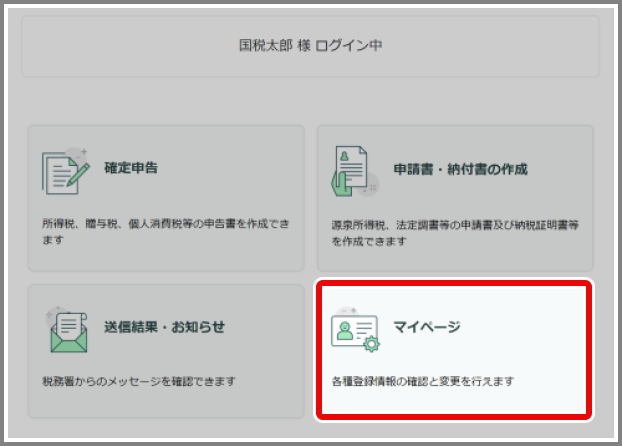Click the 申請書・納付書の作成 hand-holding-document icon
Viewport: 622px width, 446px height.
click(355, 171)
